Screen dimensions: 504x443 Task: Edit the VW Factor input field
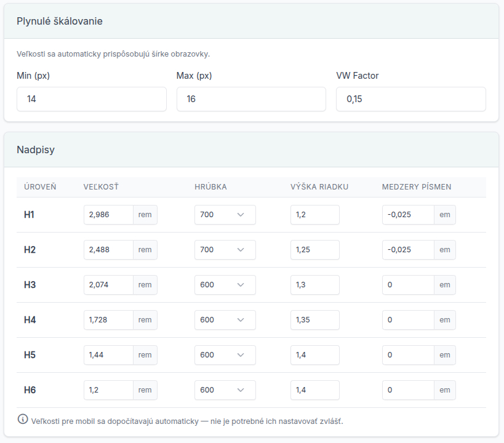[411, 99]
